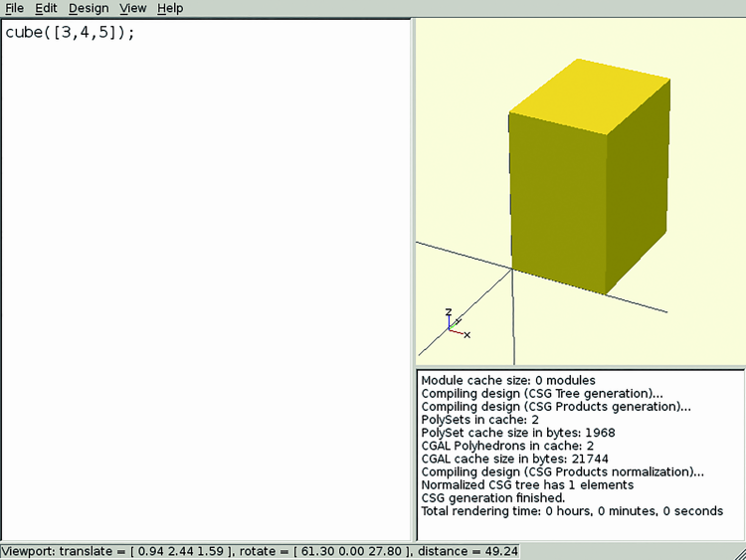Place cursor on the cube([3,4,5]); code line

(70, 32)
